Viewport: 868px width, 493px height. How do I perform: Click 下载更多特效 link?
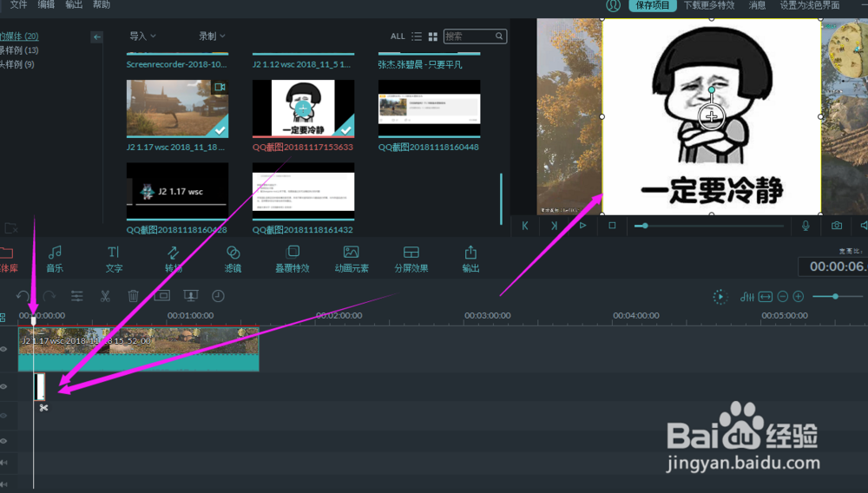coord(709,5)
